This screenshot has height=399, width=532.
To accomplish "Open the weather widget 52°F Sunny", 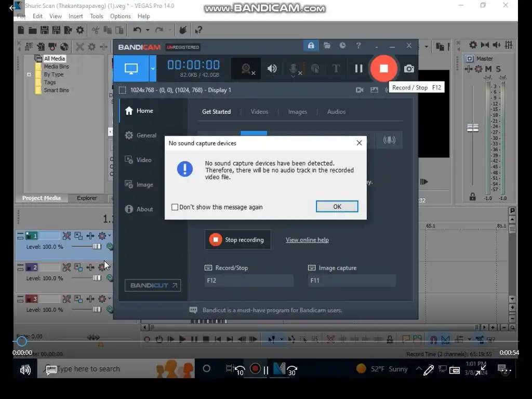I will [382, 369].
